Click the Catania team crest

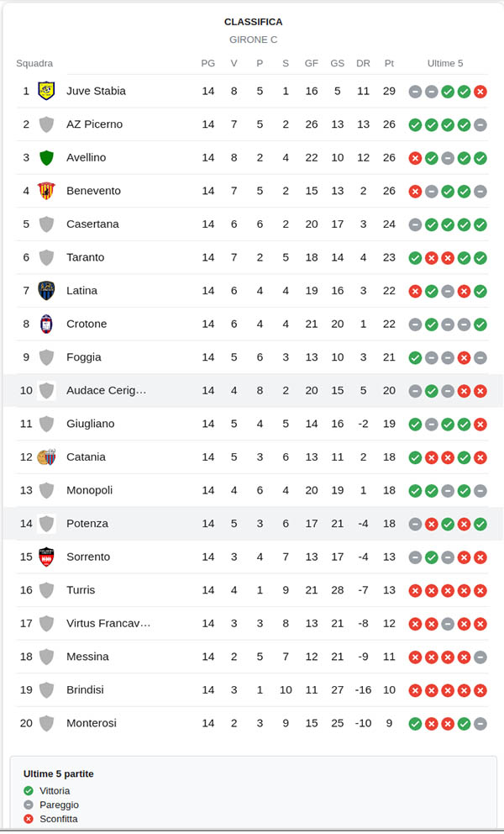point(46,457)
